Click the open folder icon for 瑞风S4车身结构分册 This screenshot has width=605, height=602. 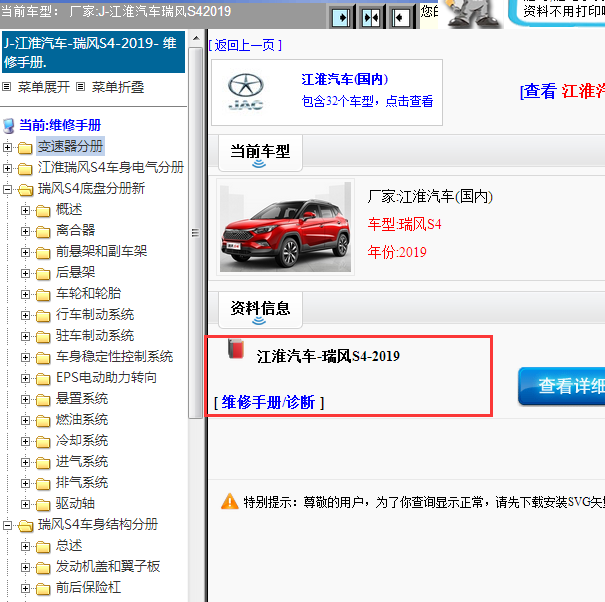coord(25,526)
